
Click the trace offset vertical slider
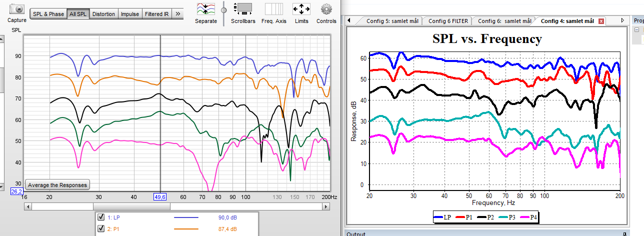click(x=224, y=9)
